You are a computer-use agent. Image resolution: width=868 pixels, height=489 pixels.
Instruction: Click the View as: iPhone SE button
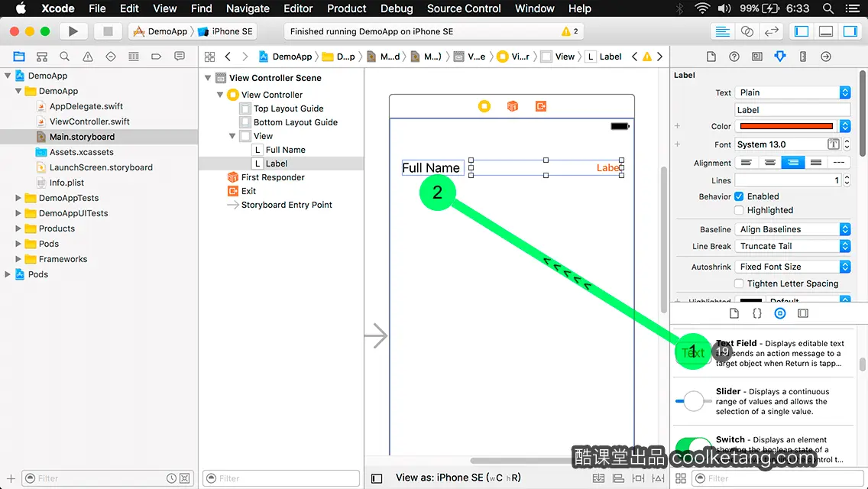[x=458, y=478]
